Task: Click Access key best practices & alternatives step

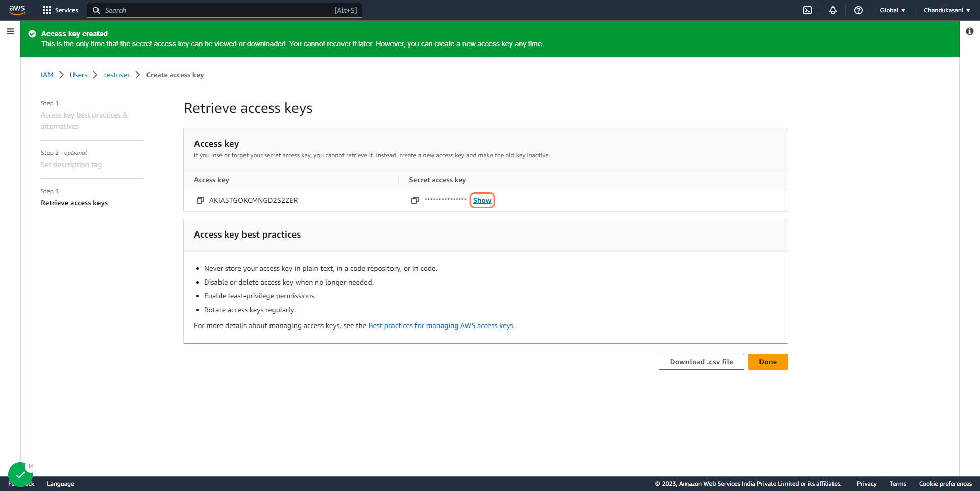Action: (x=84, y=121)
